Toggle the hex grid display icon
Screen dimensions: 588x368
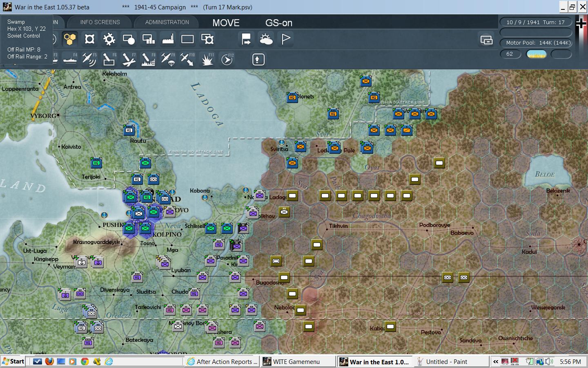(70, 39)
